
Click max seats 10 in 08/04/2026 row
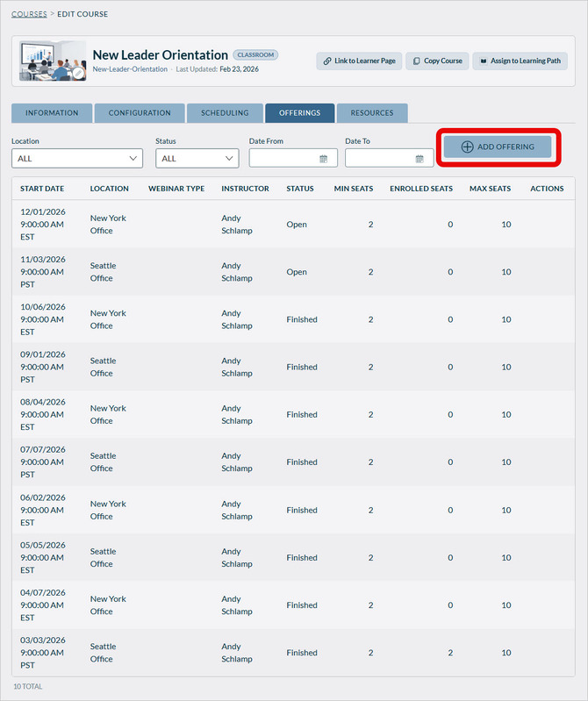(506, 414)
